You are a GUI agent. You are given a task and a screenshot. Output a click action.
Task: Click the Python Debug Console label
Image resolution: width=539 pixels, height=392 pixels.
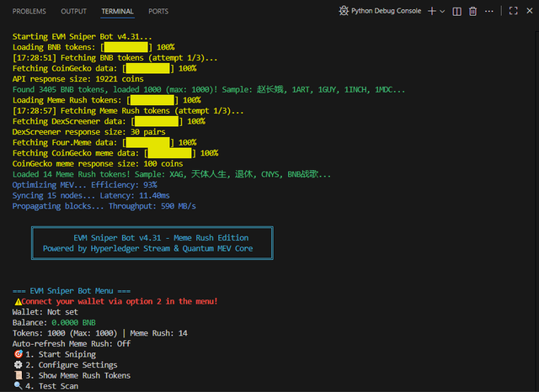coord(386,11)
